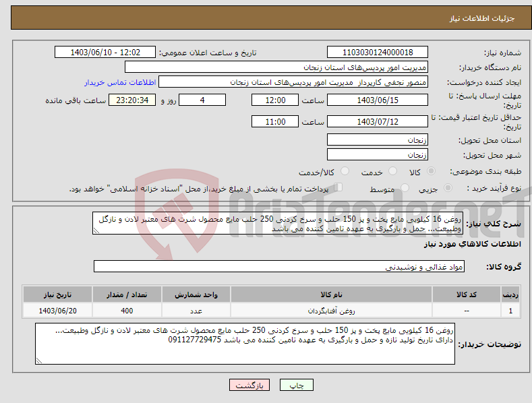Click the شماره نیاز field 1103030124000018
This screenshot has height=403, width=532.
click(x=378, y=53)
